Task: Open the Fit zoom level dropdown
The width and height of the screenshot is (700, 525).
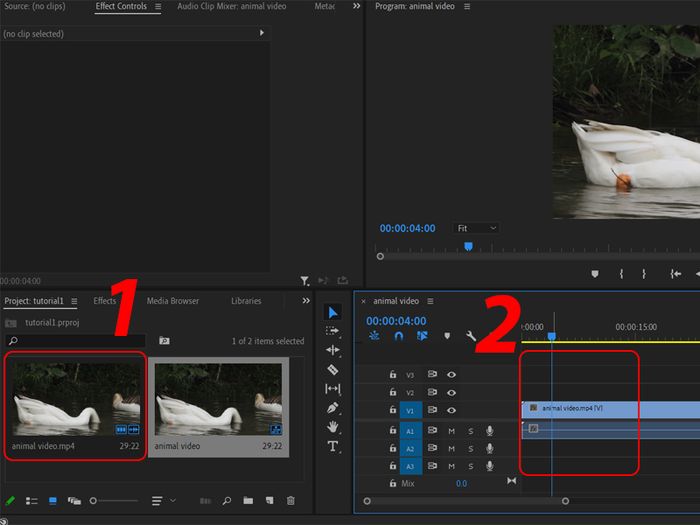Action: tap(476, 228)
